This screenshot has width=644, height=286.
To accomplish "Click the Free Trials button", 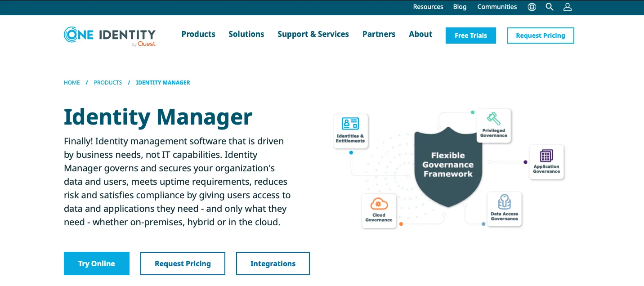I will tap(471, 36).
